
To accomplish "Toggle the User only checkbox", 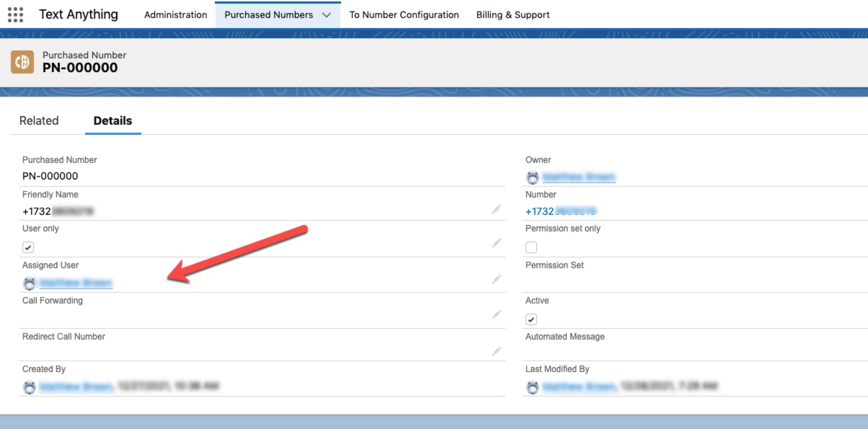I will 28,247.
